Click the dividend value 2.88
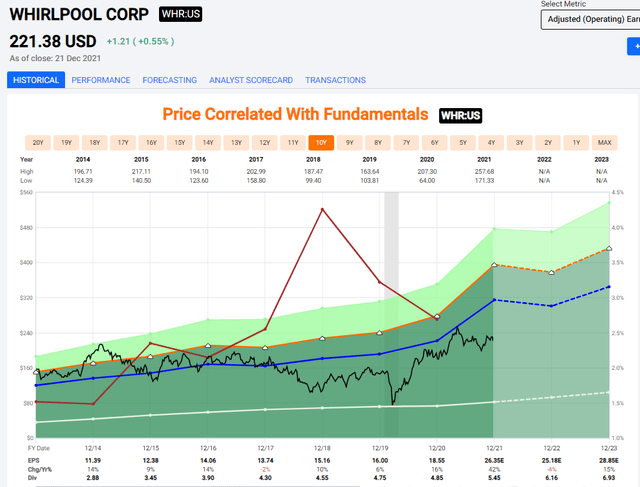 pyautogui.click(x=93, y=478)
